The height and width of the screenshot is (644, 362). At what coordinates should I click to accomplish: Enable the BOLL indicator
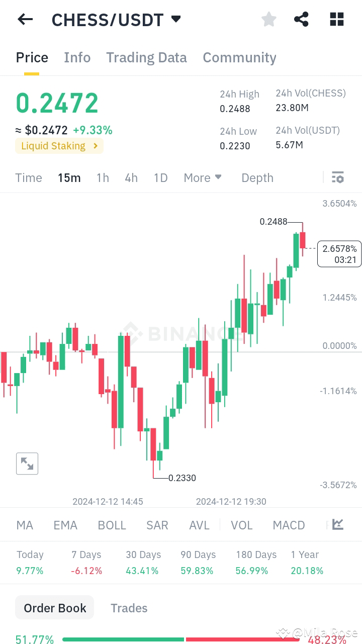point(112,525)
